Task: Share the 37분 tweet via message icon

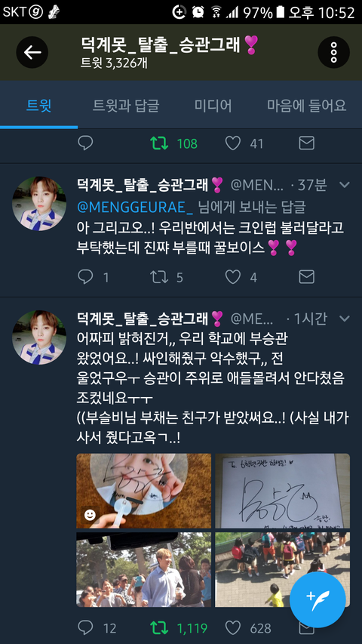Action: pos(307,277)
